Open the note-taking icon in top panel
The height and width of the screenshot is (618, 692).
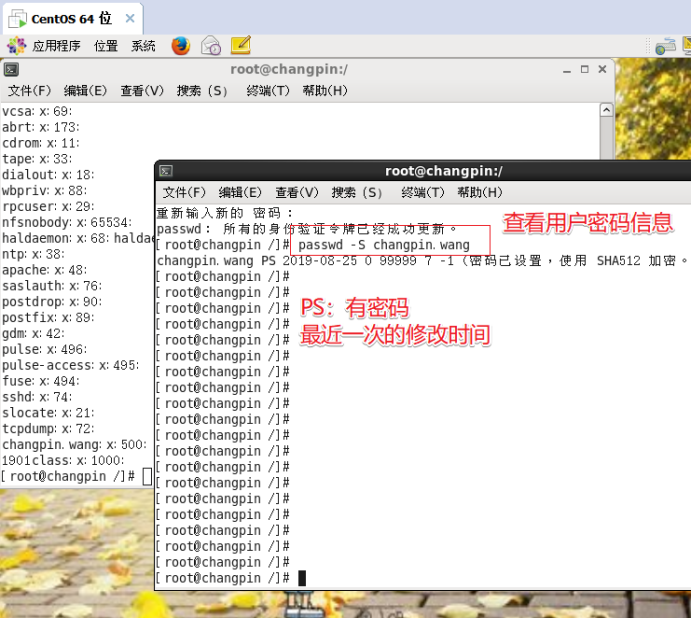pyautogui.click(x=241, y=45)
